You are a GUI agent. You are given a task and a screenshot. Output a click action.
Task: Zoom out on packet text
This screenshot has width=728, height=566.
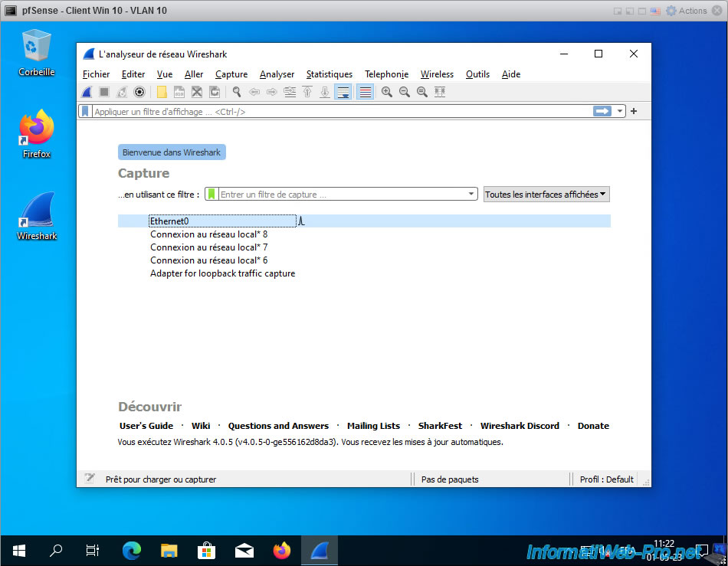[405, 92]
